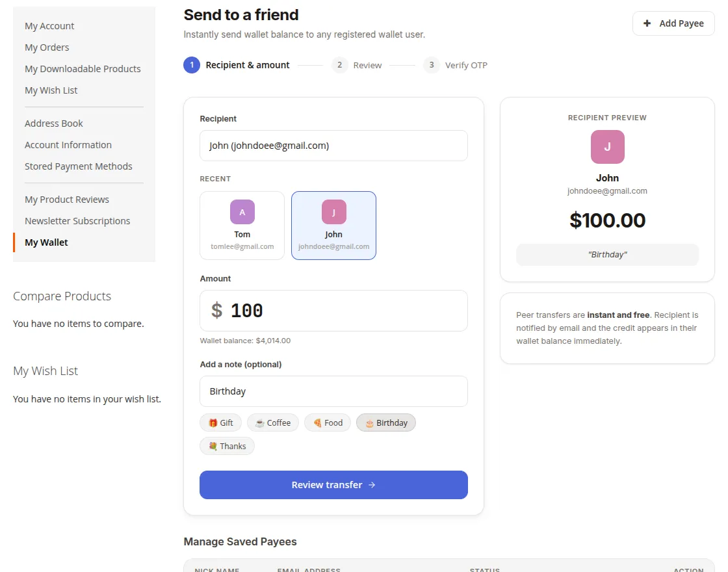The height and width of the screenshot is (572, 728).
Task: Select the Coffee note chip
Action: tap(273, 423)
